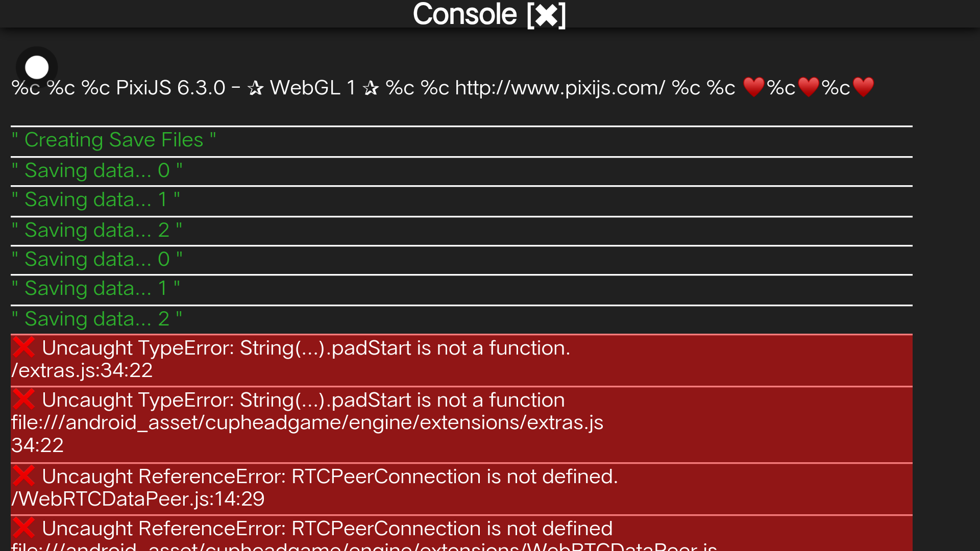Select "Saving data... 0" entry below Creating Save Files
Image resolution: width=980 pixels, height=551 pixels.
coord(97,170)
